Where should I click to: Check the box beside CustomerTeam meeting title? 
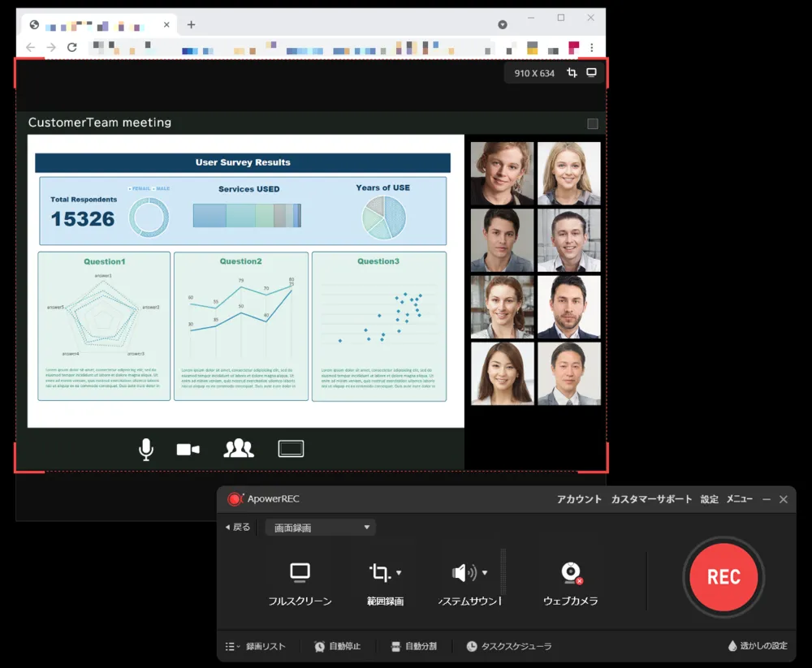pos(592,124)
